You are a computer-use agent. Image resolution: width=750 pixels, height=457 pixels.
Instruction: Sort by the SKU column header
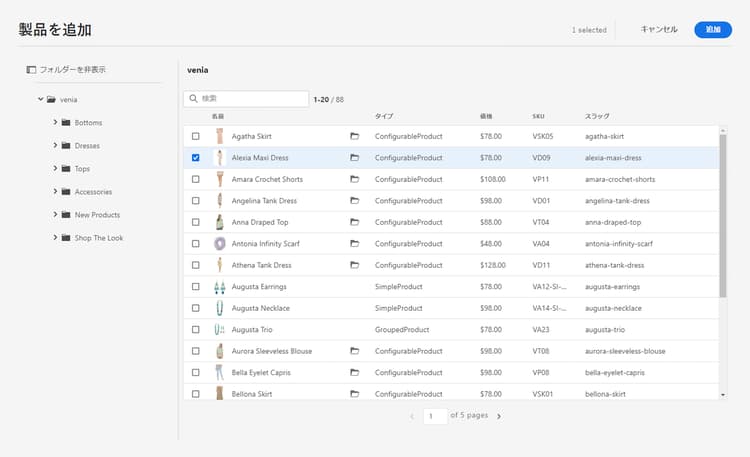(x=538, y=116)
